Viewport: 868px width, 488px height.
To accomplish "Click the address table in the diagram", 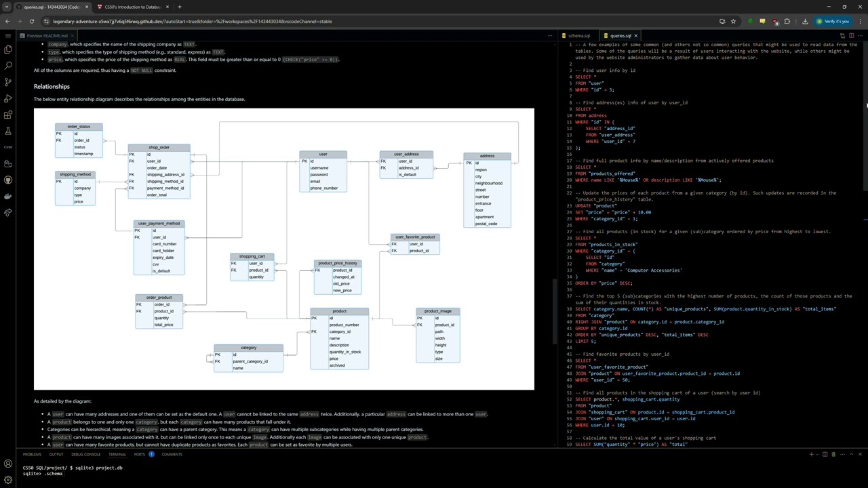I will point(487,190).
